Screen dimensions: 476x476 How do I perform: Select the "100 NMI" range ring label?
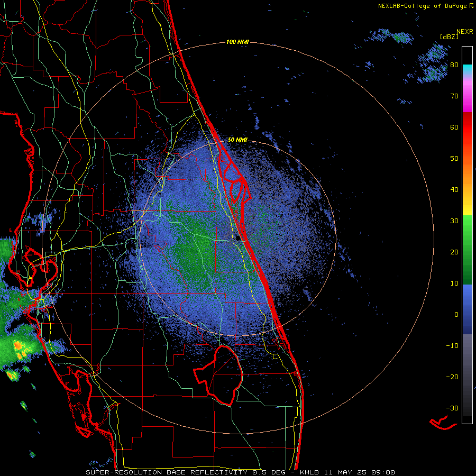point(237,42)
